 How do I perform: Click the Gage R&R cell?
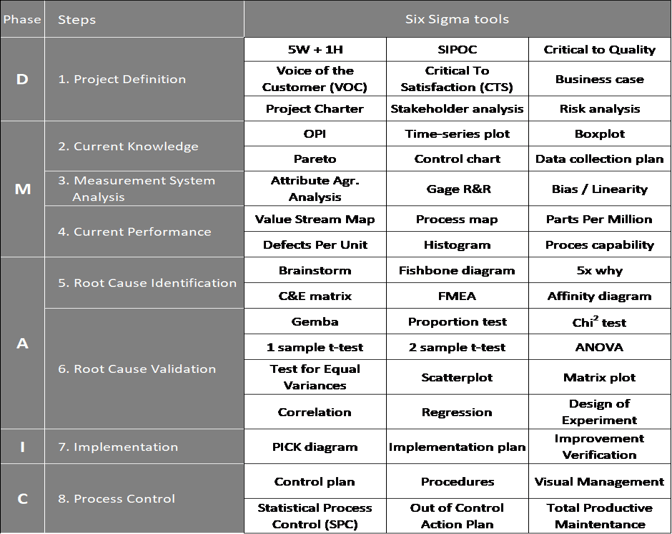pyautogui.click(x=457, y=188)
